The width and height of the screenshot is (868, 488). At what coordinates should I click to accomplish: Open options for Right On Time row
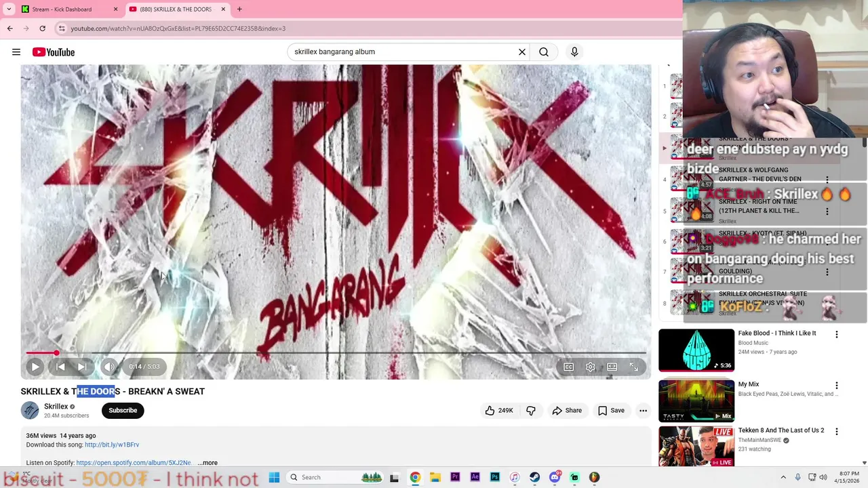pyautogui.click(x=827, y=211)
